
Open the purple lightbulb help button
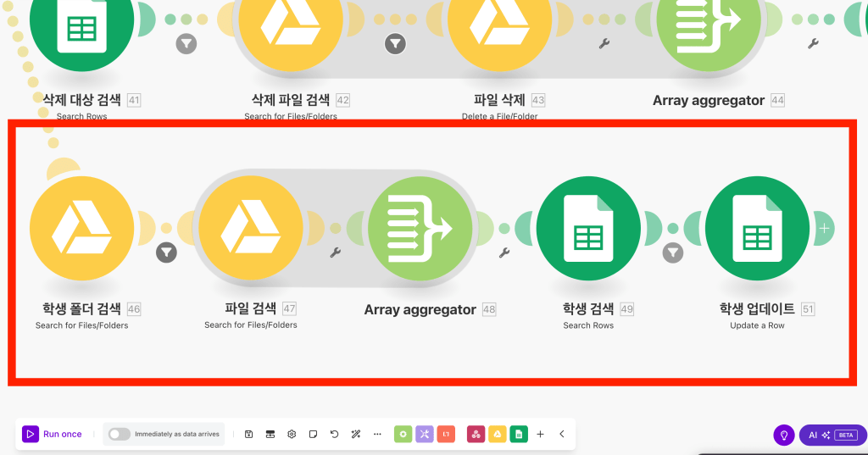click(x=784, y=435)
